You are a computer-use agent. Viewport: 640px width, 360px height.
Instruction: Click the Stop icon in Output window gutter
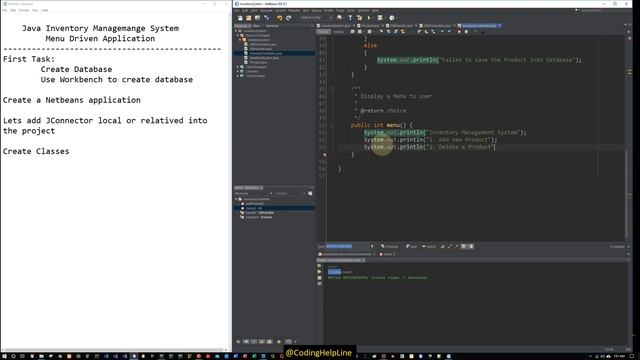tap(319, 278)
